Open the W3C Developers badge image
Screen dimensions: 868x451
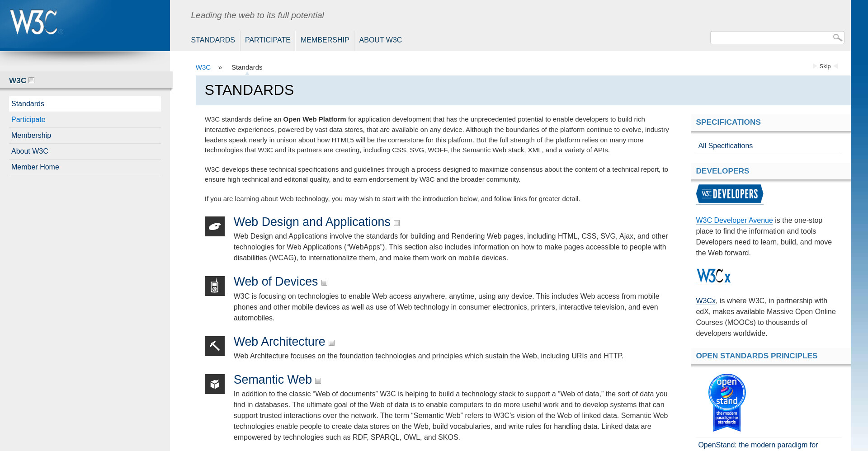[x=730, y=194]
